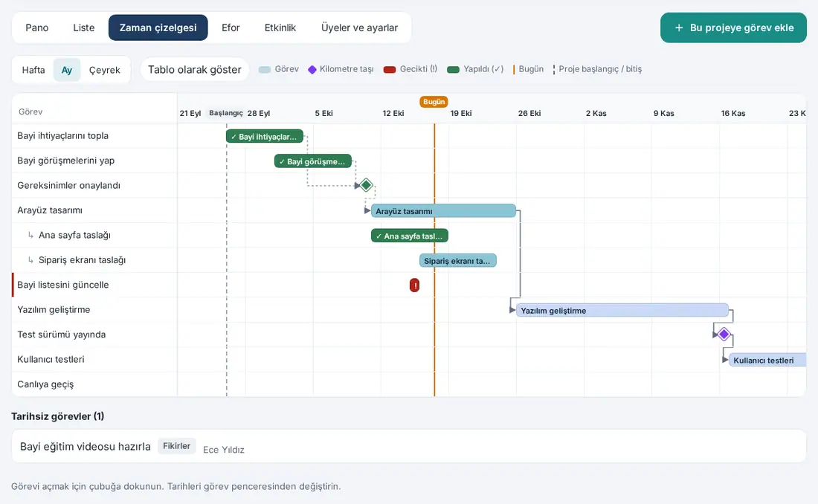
Task: Open the Kullanıcı testleri task bar
Action: (x=767, y=360)
